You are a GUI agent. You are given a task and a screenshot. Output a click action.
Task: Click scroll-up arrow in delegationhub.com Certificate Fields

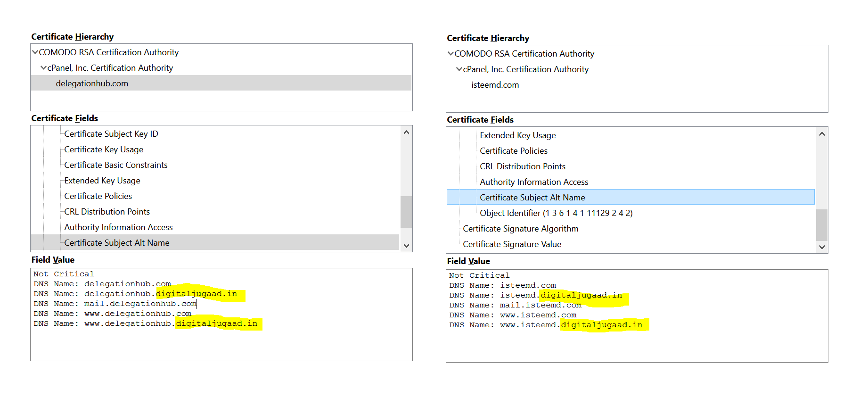click(406, 133)
